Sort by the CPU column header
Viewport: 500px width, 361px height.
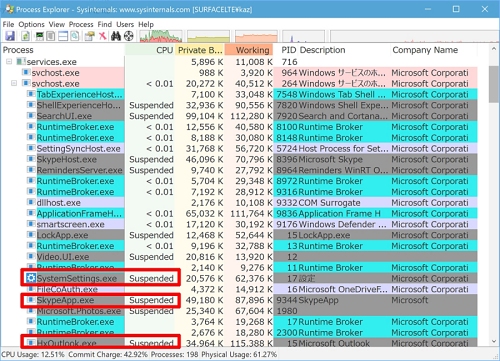[150, 50]
